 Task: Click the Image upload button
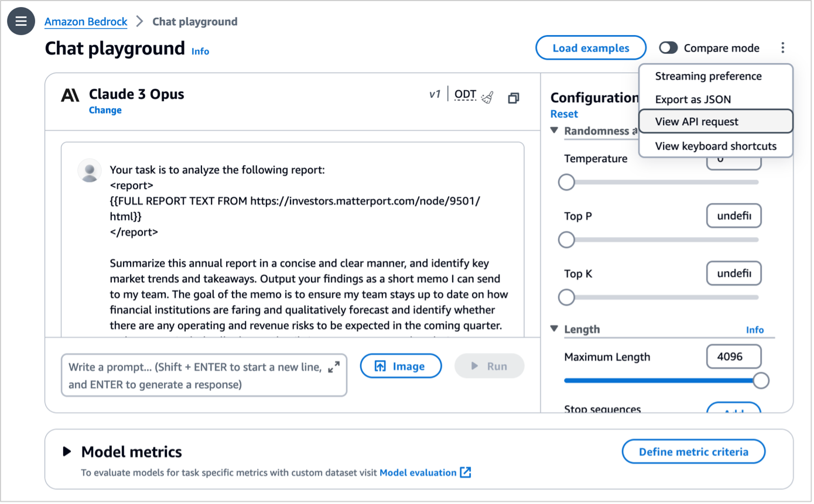pos(401,366)
